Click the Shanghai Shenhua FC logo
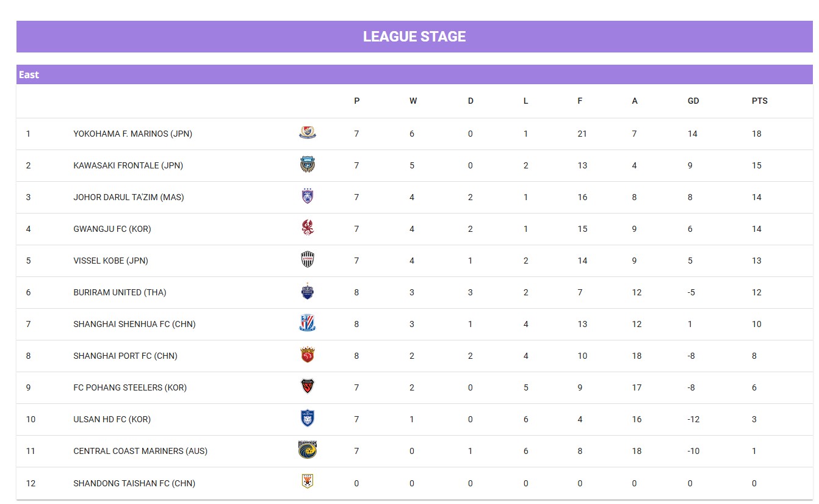Viewport: 819px width, 504px height. [308, 323]
